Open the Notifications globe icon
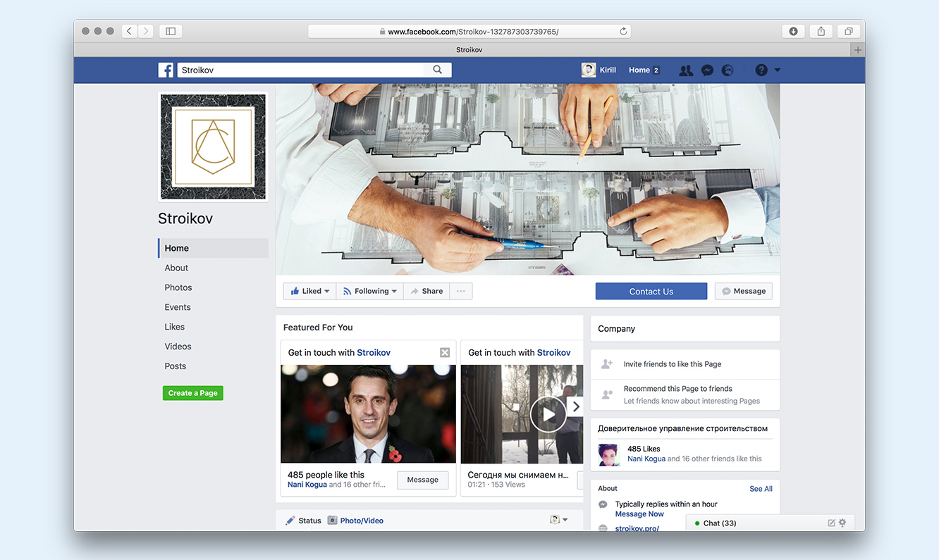This screenshot has height=560, width=939. click(728, 70)
